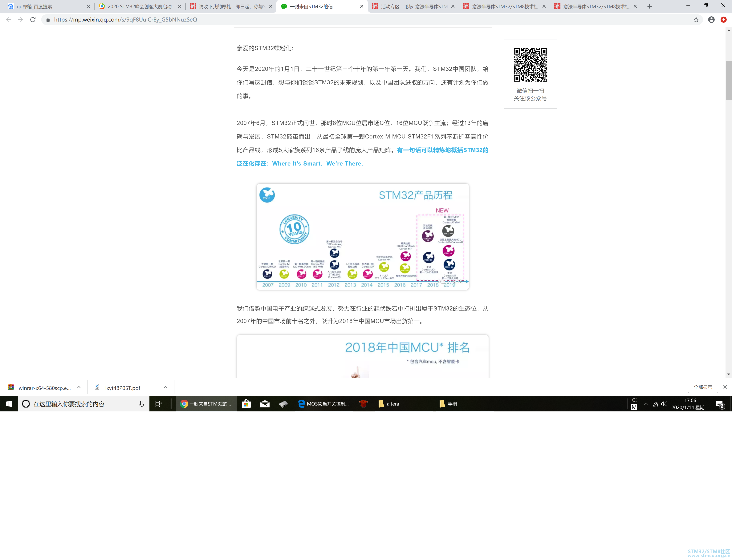
Task: Open the Windows Start menu
Action: (9, 404)
